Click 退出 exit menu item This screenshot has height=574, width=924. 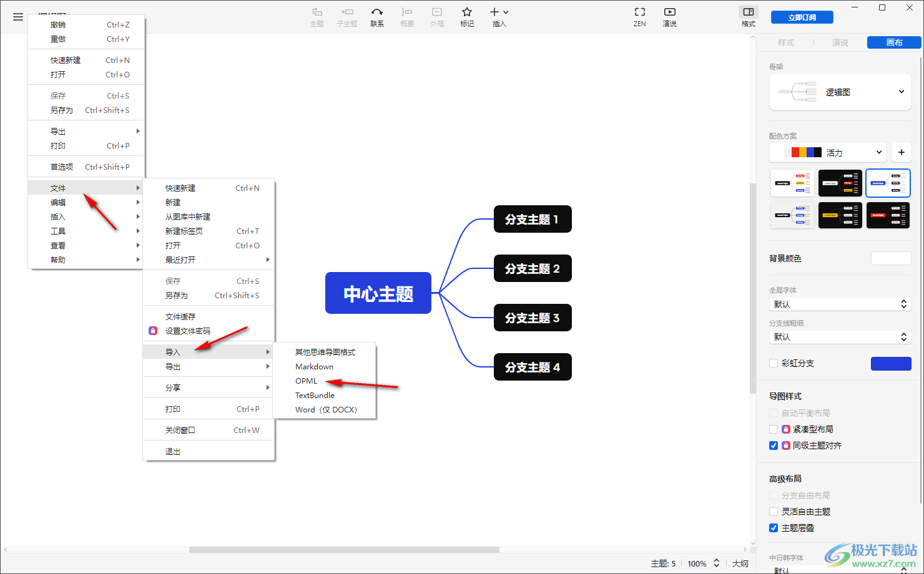(209, 451)
